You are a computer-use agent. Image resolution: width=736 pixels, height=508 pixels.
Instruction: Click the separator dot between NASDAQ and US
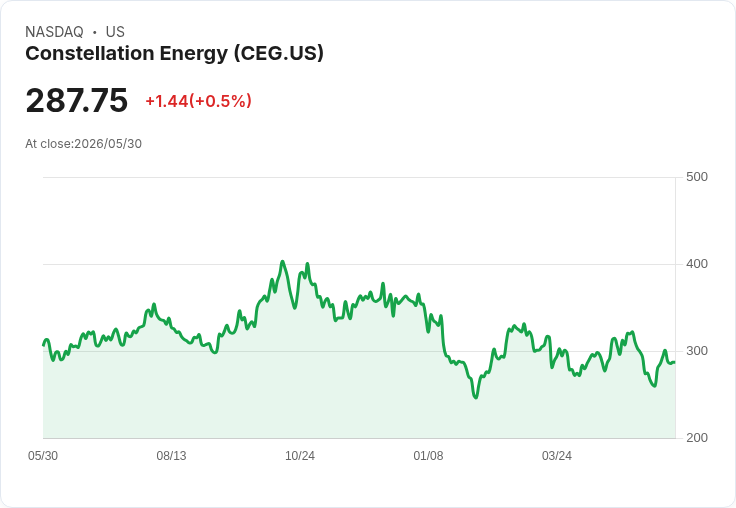coord(95,32)
